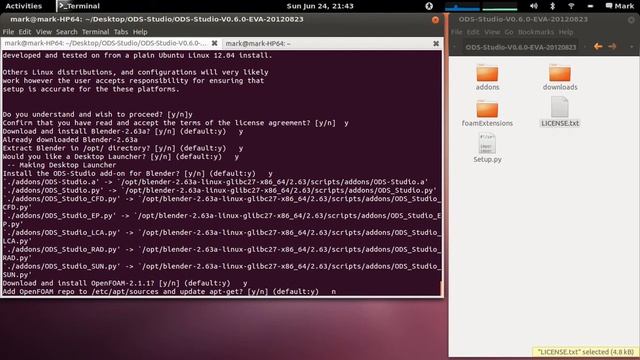The height and width of the screenshot is (360, 640).
Task: Click the terminal line with the apt-get prompt
Action: [169, 291]
